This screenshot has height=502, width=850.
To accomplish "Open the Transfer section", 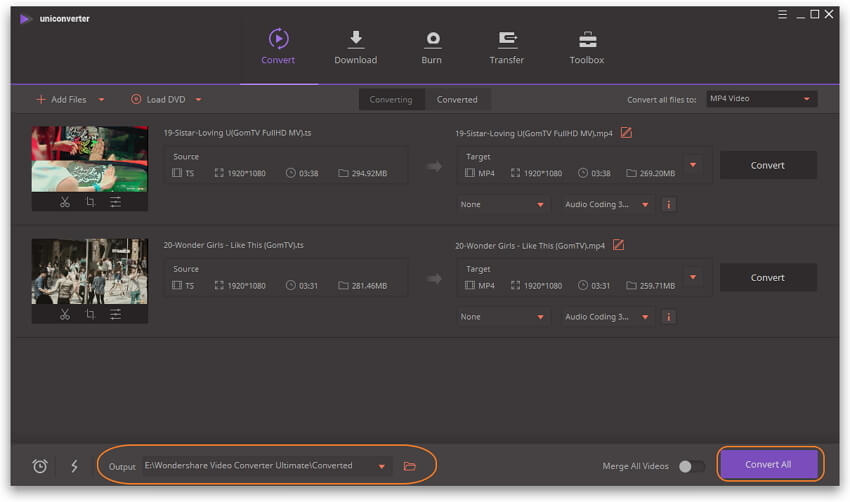I will click(506, 47).
